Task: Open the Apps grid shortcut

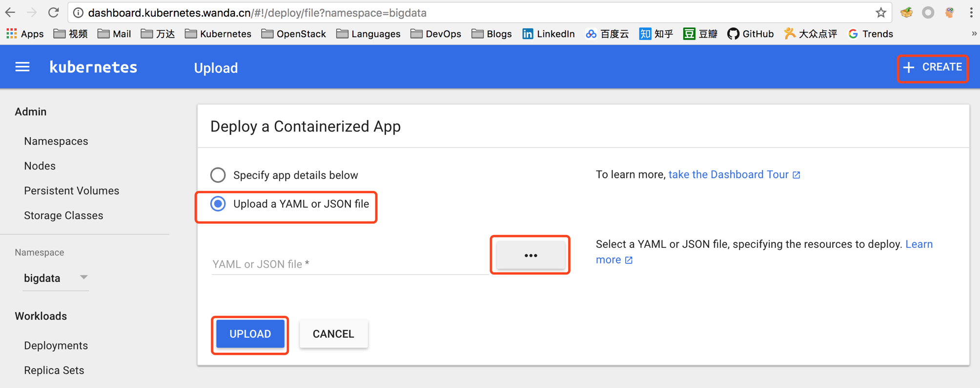Action: tap(25, 34)
